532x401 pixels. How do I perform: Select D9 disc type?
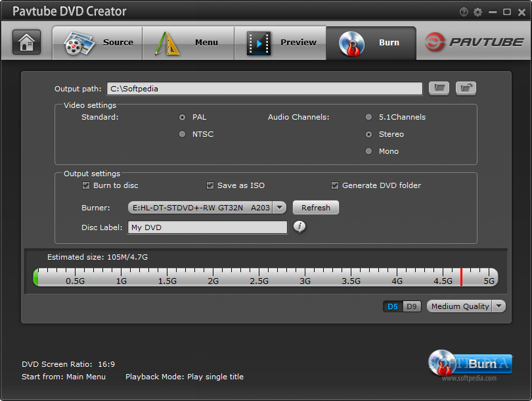[x=412, y=306]
